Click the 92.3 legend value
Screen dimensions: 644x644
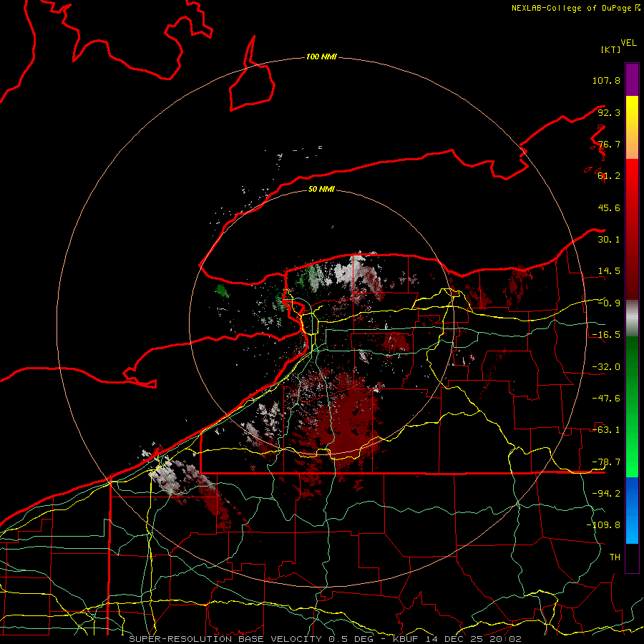coord(609,112)
